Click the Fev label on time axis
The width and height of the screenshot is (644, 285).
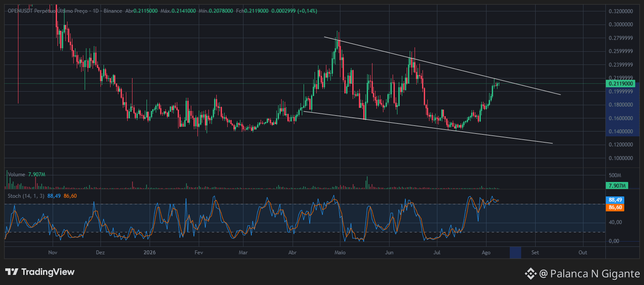199,253
